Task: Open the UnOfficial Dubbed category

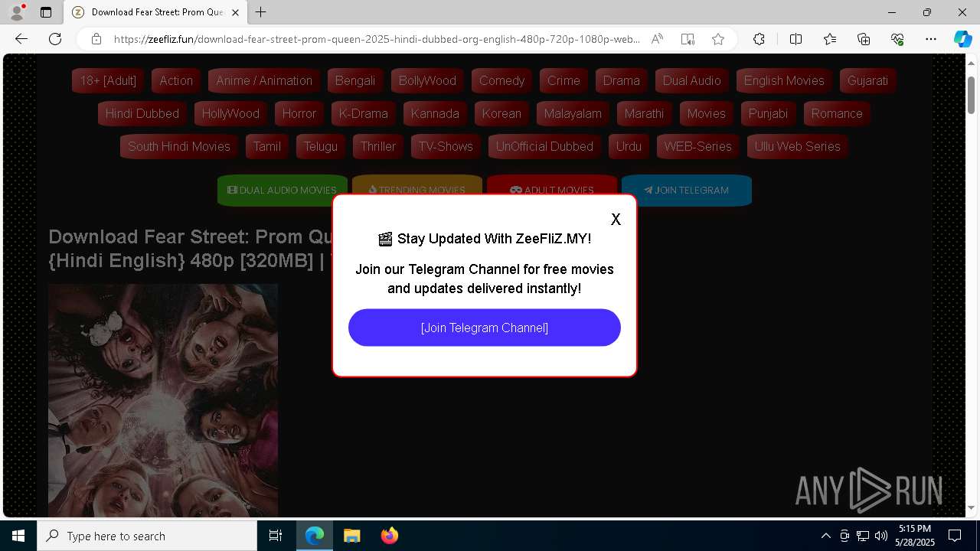Action: pyautogui.click(x=544, y=146)
